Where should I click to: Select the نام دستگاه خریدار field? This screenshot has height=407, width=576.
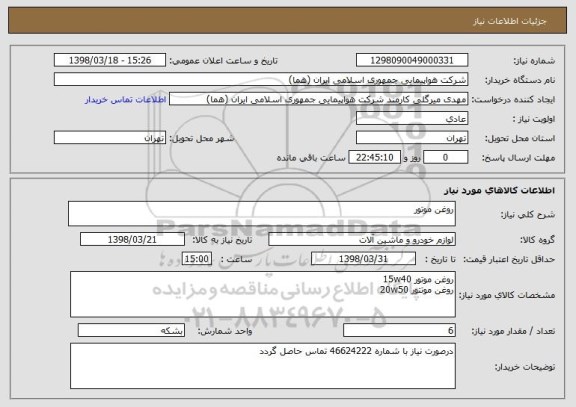click(x=261, y=80)
